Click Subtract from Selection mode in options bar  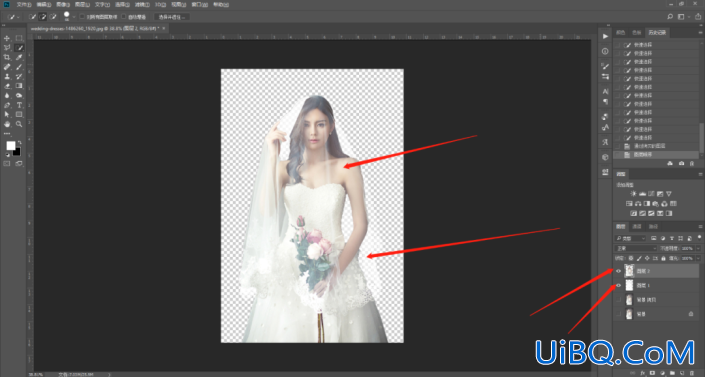53,17
